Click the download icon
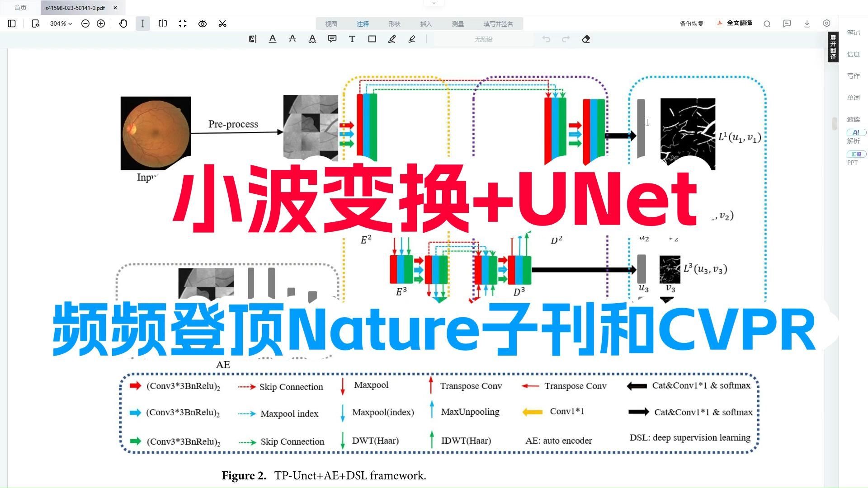 [807, 23]
